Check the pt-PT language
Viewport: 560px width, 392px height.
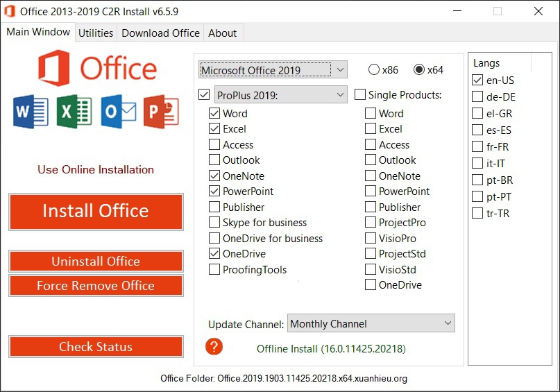pyautogui.click(x=477, y=196)
